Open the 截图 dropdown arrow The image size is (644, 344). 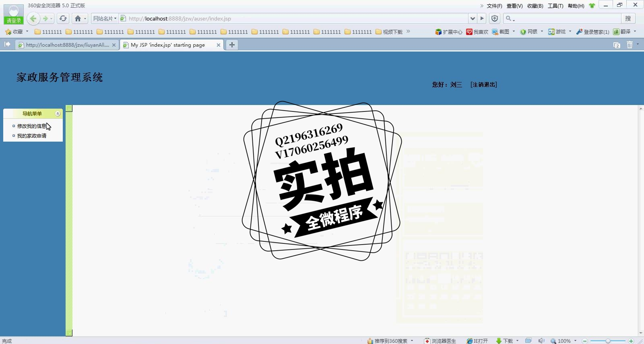(x=514, y=31)
